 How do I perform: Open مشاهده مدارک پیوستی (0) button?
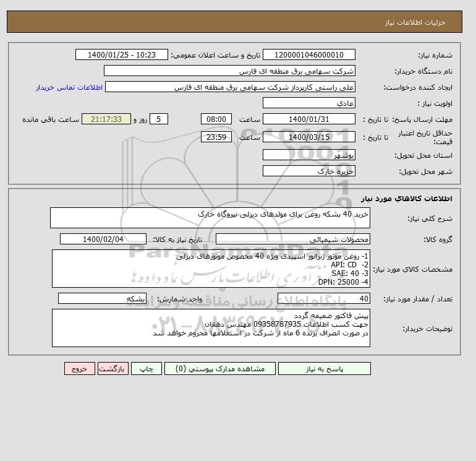point(220,369)
